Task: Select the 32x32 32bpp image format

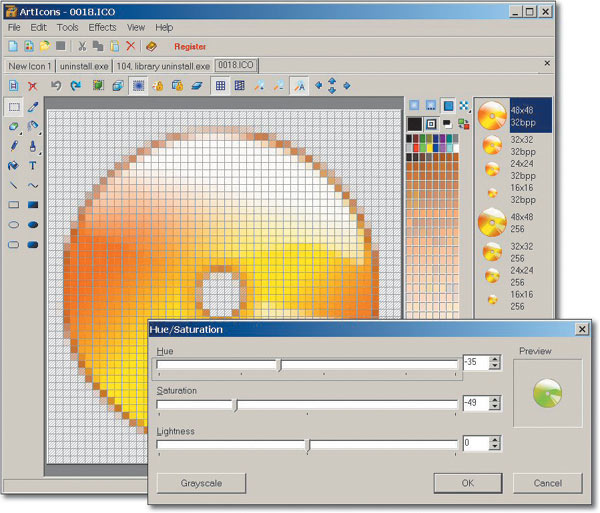Action: (x=513, y=146)
